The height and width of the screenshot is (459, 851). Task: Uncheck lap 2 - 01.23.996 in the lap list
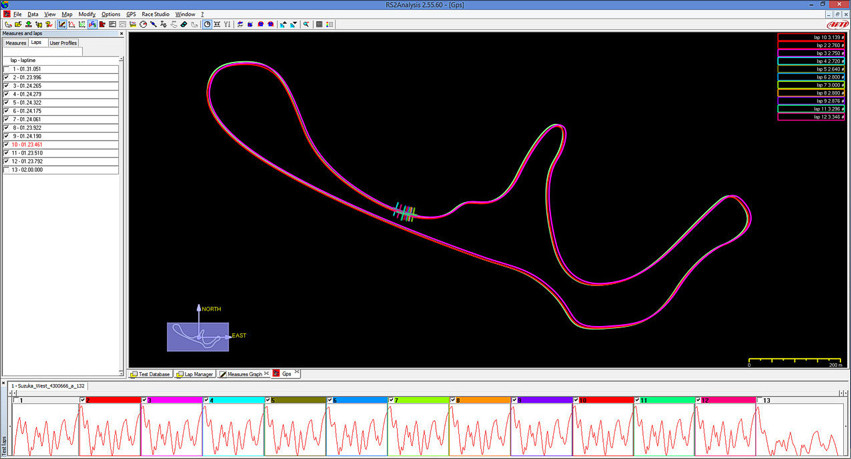(x=7, y=78)
